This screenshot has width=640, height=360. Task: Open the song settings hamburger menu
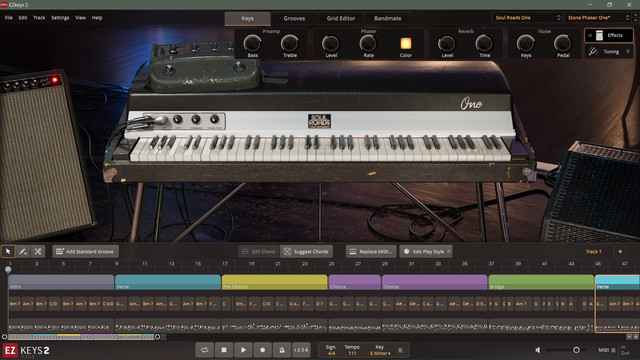400,350
